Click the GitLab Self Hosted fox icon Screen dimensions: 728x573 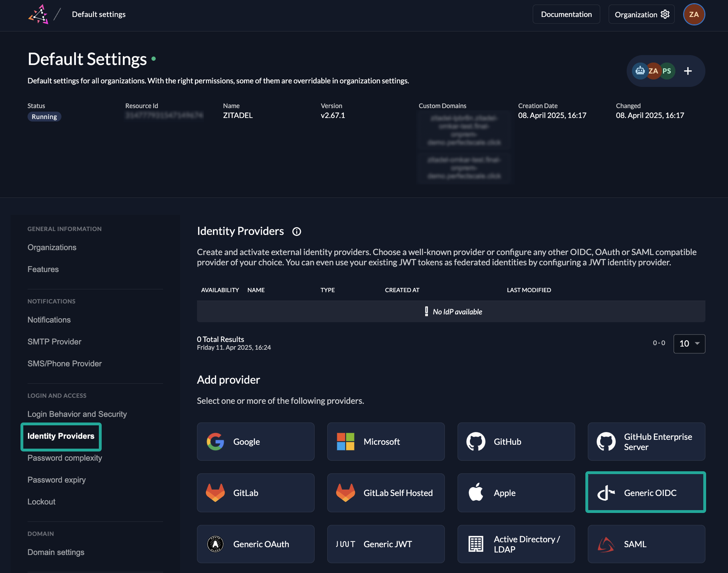[x=346, y=493]
